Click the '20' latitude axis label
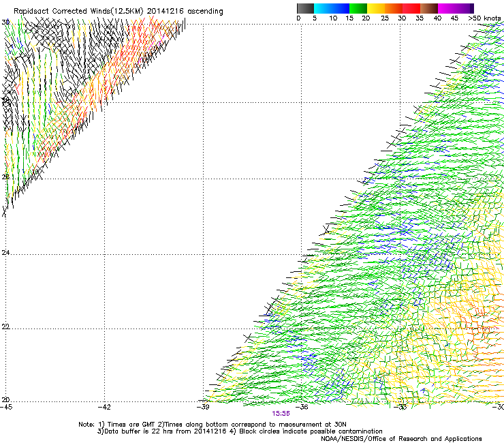The height and width of the screenshot is (443, 504). [x=5, y=400]
